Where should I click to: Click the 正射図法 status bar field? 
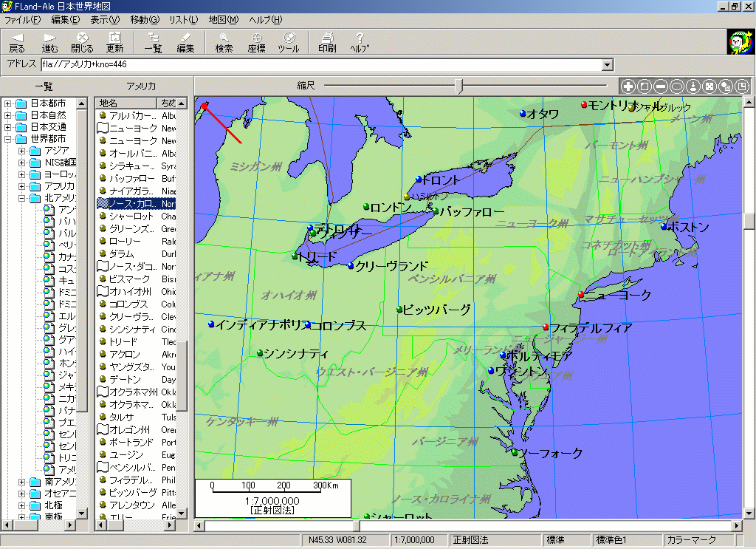pyautogui.click(x=495, y=540)
